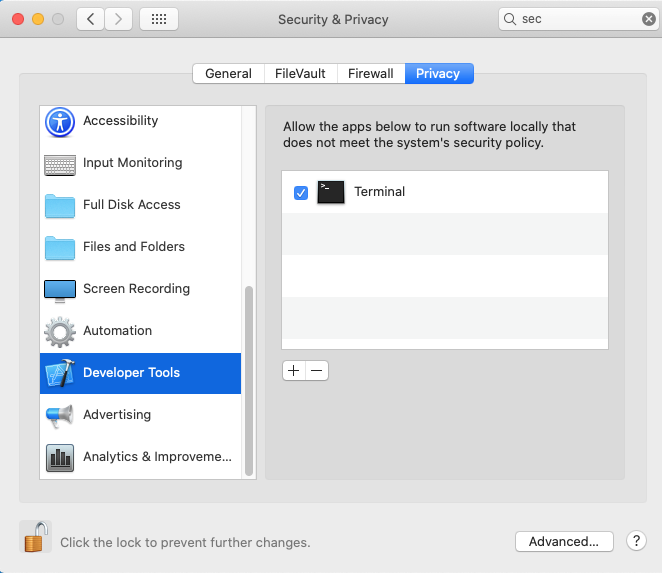The image size is (662, 573).
Task: Click the Input Monitoring keyboard icon
Action: coord(60,165)
